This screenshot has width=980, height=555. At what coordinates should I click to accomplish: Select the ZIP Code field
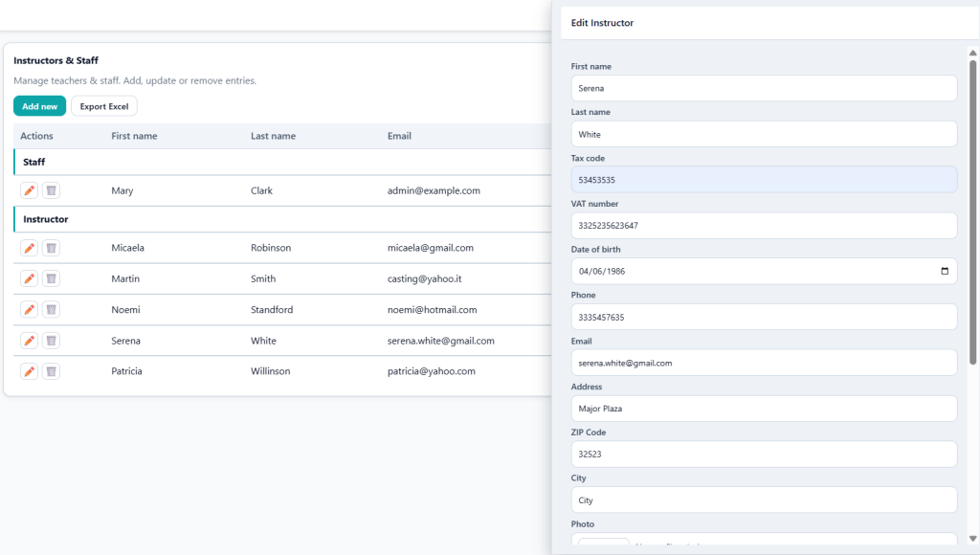764,454
